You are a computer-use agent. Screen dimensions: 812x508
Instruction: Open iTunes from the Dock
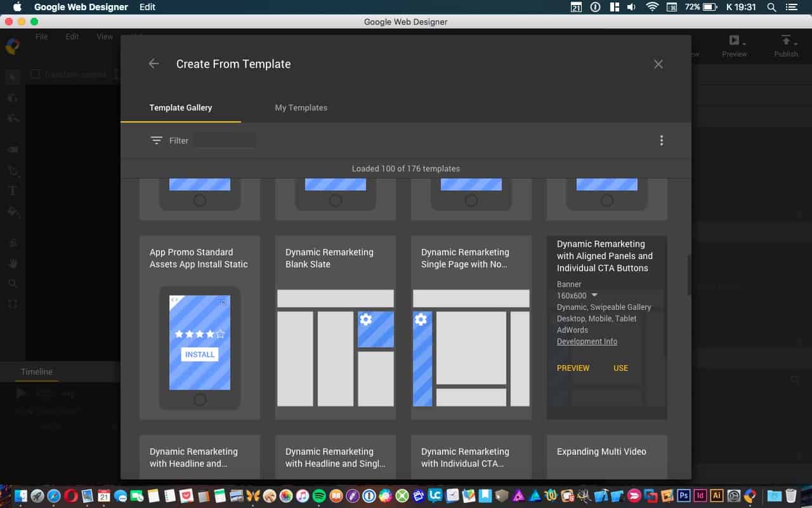(x=303, y=496)
